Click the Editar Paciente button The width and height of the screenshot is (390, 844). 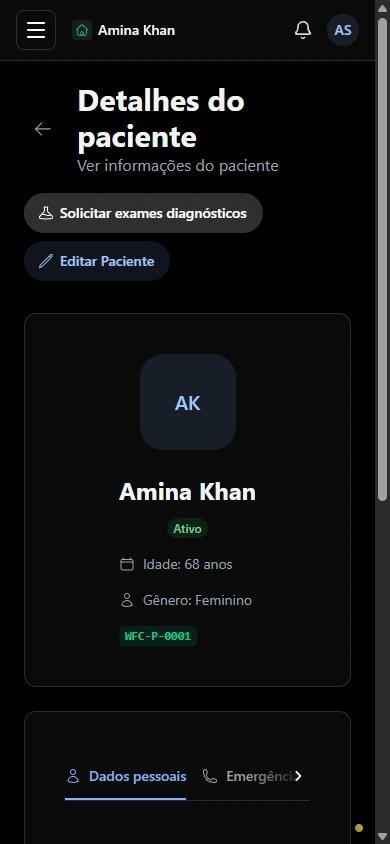(97, 261)
